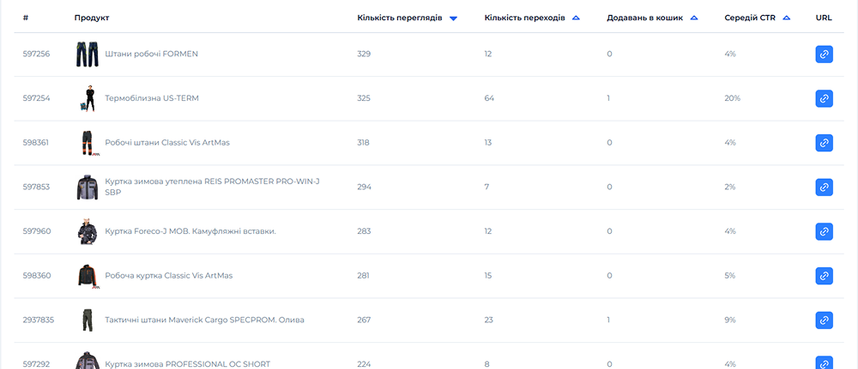Sort by Кількість переходів arrow
The height and width of the screenshot is (369, 858).
[x=576, y=18]
